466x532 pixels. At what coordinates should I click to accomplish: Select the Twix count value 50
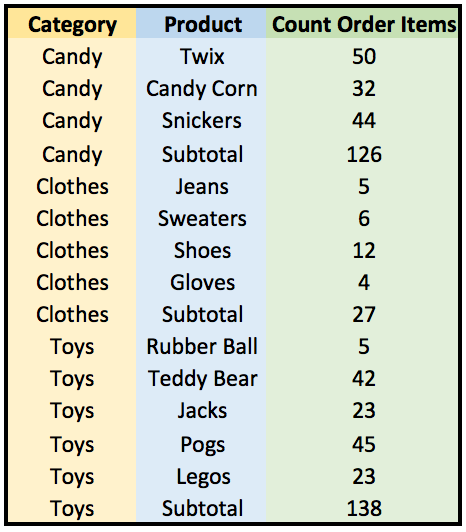pyautogui.click(x=364, y=56)
